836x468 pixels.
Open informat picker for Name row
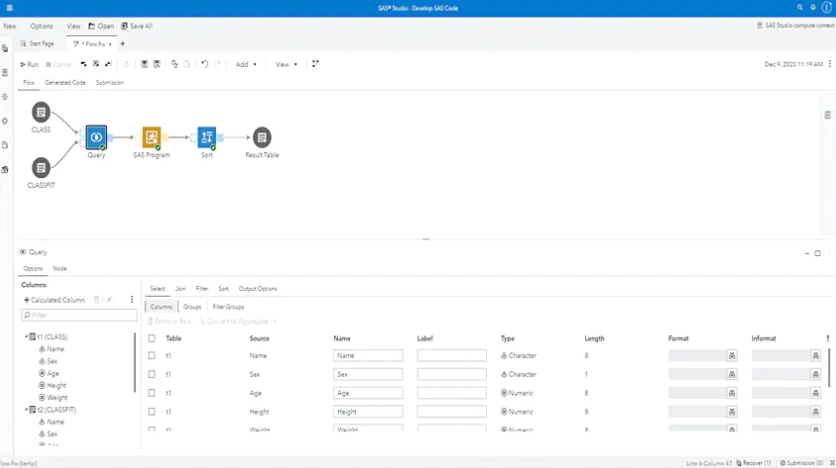(816, 356)
